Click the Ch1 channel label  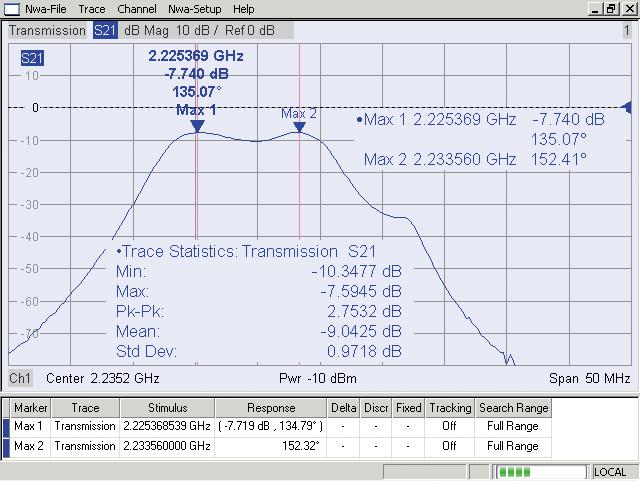click(x=20, y=379)
